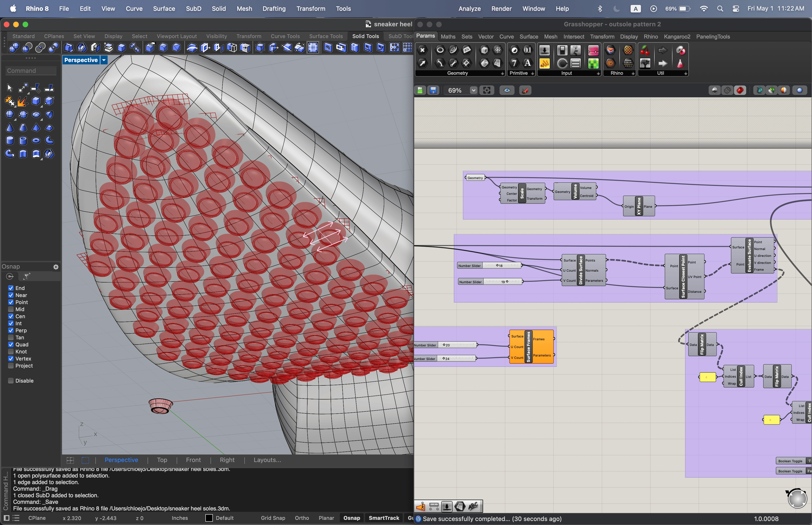Add Grasshopper Number Slider from Input panel
812x525 pixels.
click(545, 51)
